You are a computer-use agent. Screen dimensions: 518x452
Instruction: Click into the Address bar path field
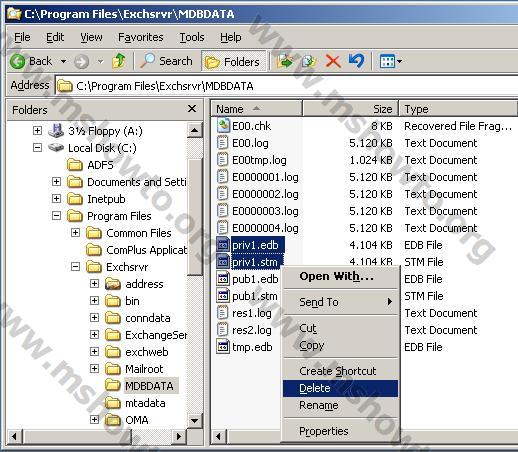287,86
